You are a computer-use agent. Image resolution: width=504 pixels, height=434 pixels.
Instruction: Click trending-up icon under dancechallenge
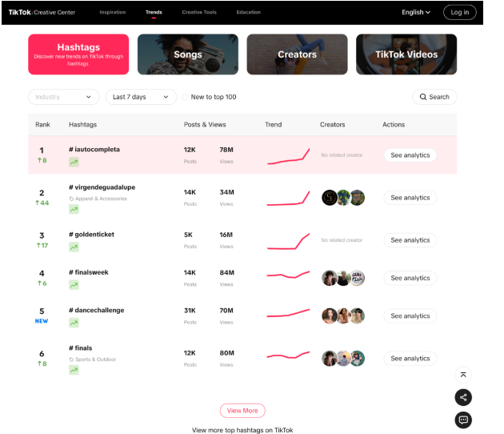pyautogui.click(x=74, y=323)
